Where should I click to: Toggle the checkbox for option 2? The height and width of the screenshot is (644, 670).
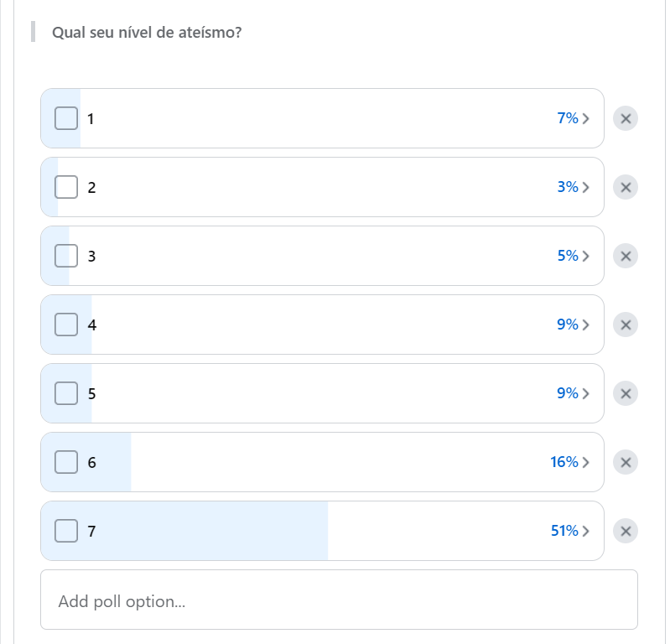pos(66,187)
